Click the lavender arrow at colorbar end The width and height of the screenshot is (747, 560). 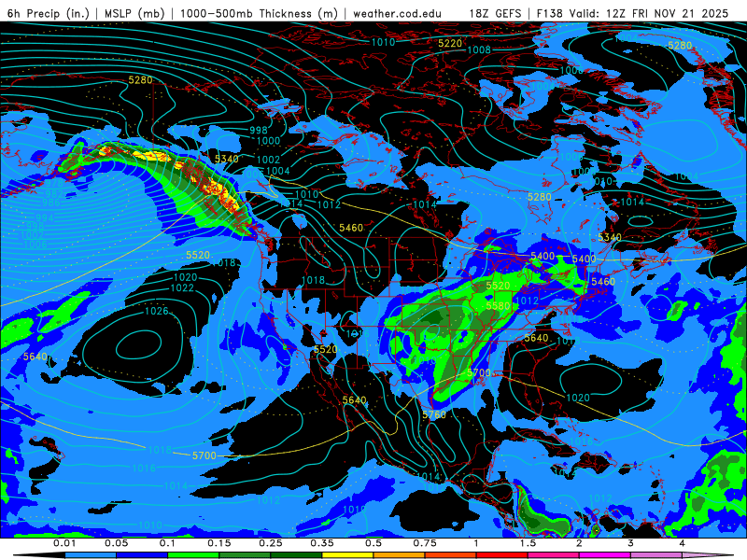pos(708,555)
